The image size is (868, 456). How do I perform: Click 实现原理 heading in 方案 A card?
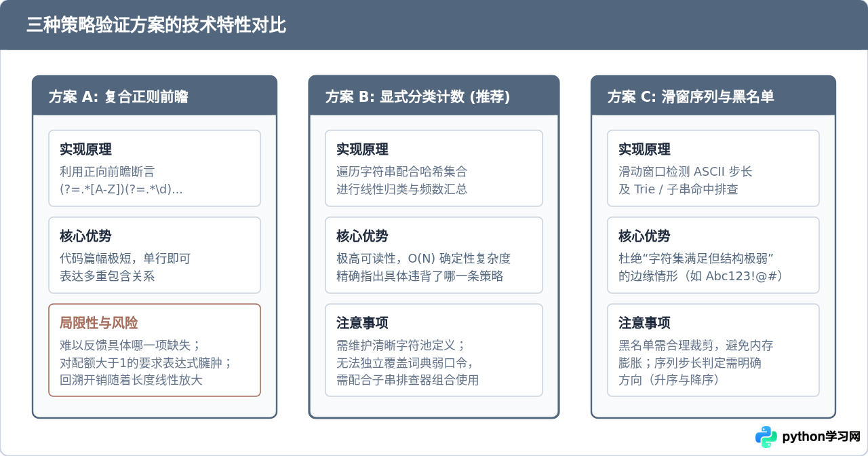[x=85, y=149]
